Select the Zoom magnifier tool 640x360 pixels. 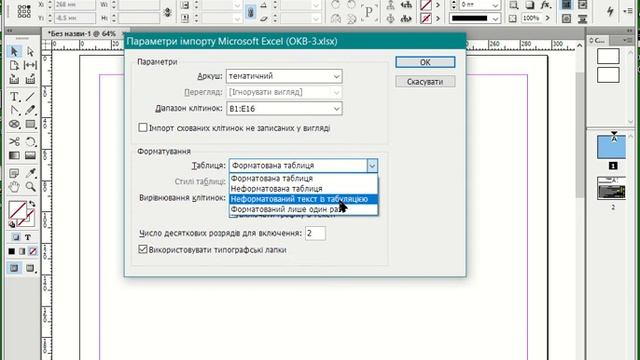coord(30,187)
